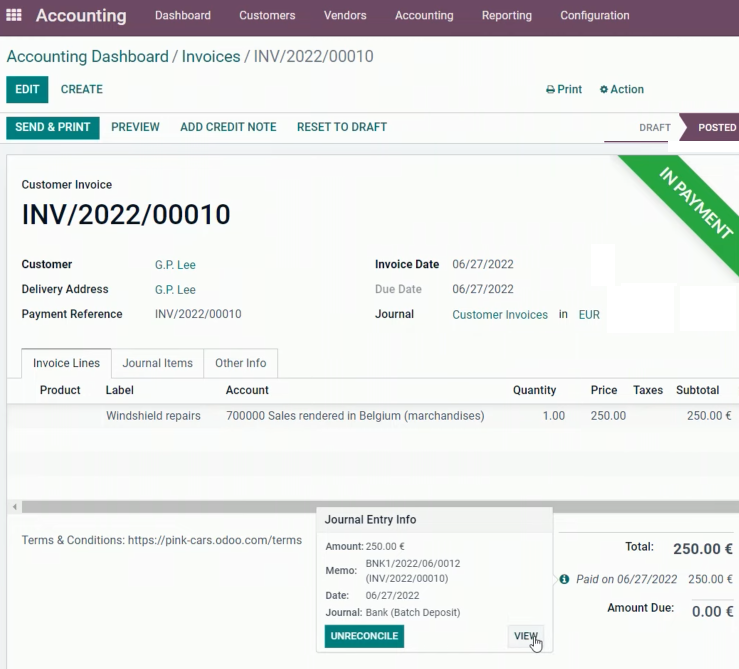Click RESET TO DRAFT
This screenshot has height=669, width=739.
point(342,127)
